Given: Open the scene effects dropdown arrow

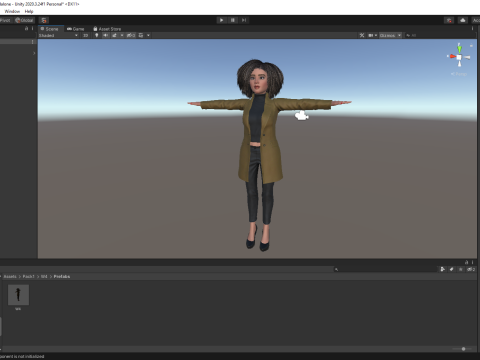Looking at the screenshot, I should click(x=122, y=35).
